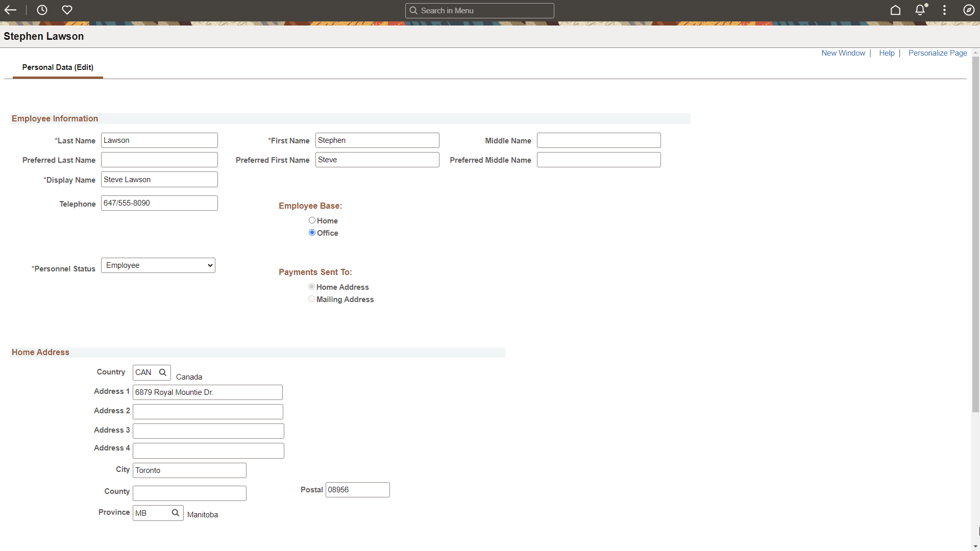980x551 pixels.
Task: Click inside the Preferred Last Name field
Action: (159, 159)
